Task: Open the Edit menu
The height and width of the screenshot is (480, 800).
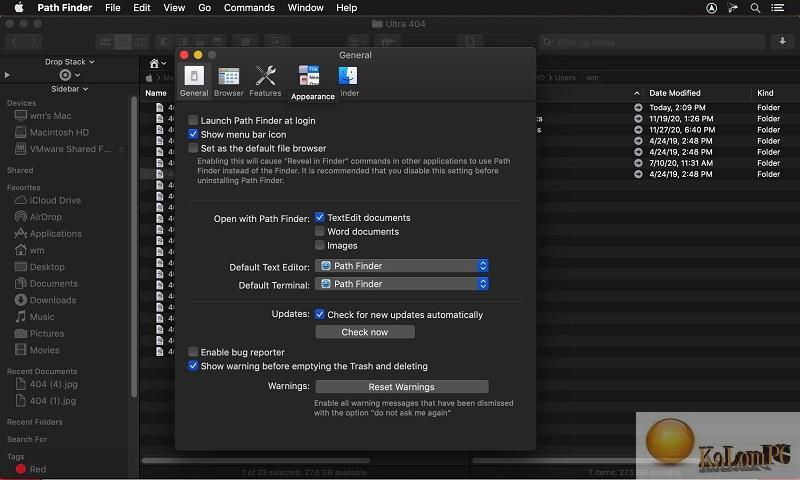Action: coord(142,8)
